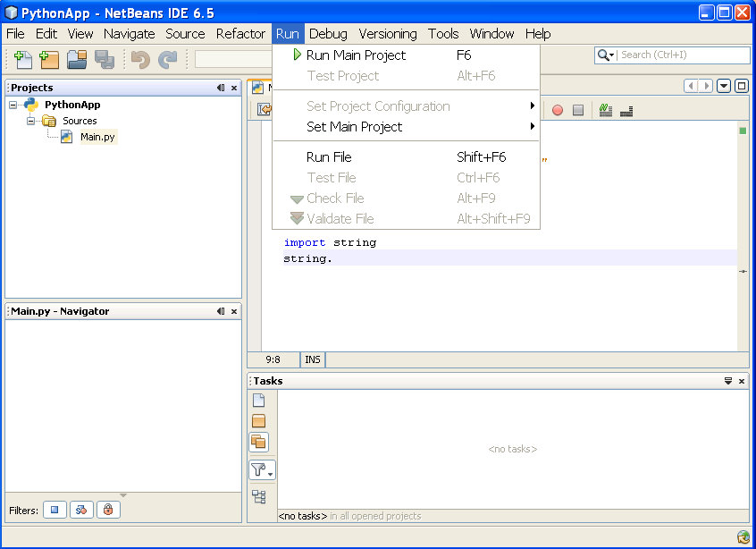756x549 pixels.
Task: Click the Redo toolbar icon
Action: (x=168, y=60)
